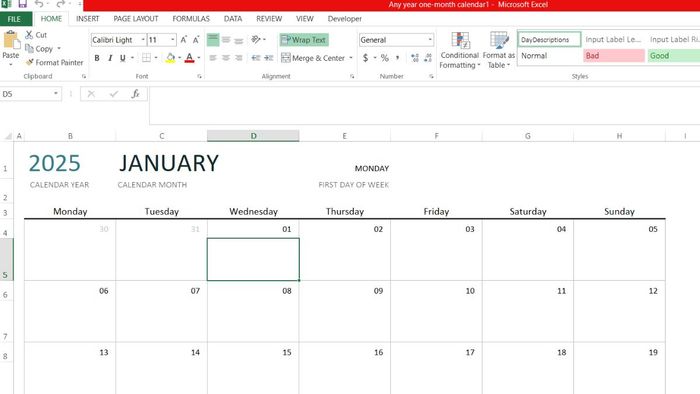This screenshot has height=394, width=700.
Task: Click the Decrease Indent icon
Action: tap(256, 58)
